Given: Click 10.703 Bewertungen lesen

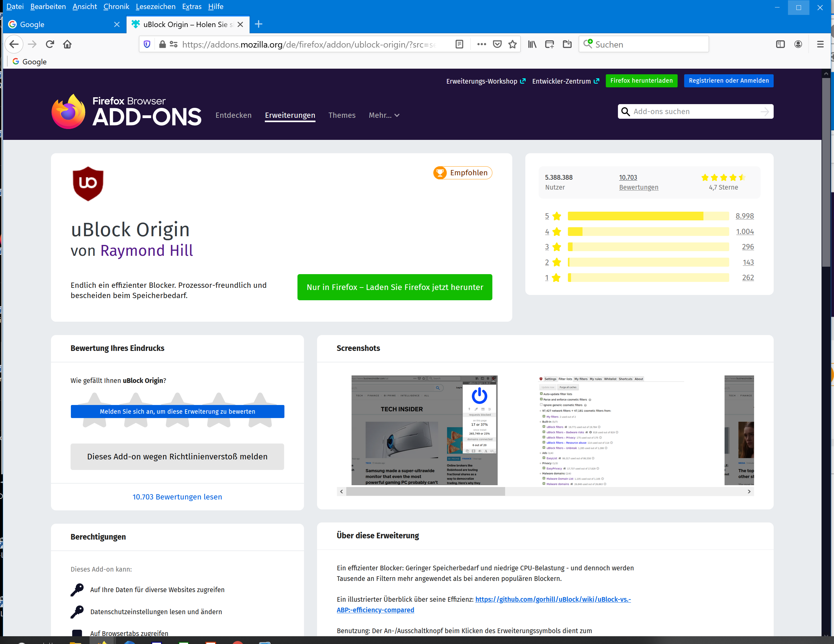Looking at the screenshot, I should click(x=177, y=497).
